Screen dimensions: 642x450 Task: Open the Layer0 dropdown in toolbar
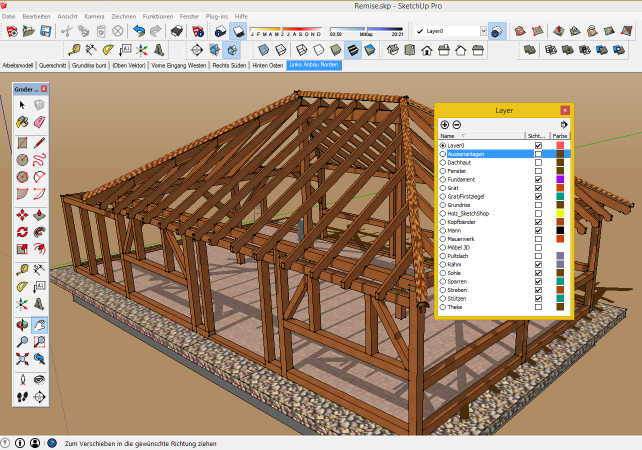[484, 32]
